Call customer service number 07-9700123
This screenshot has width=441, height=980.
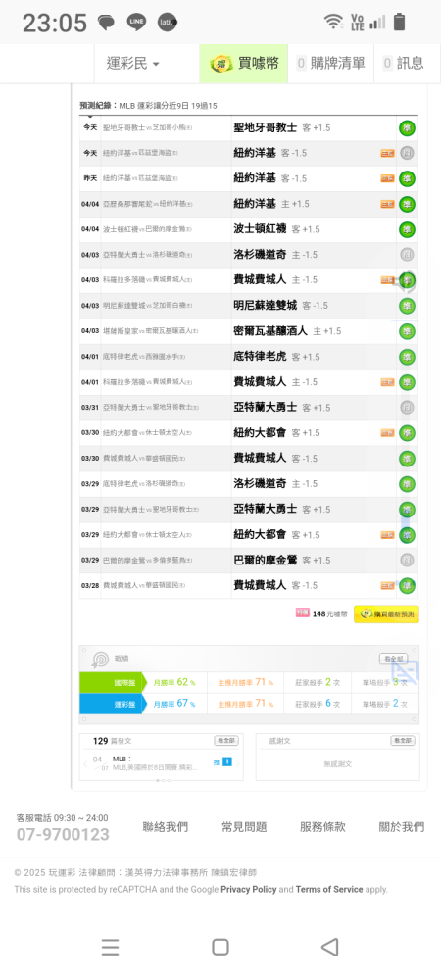click(63, 834)
